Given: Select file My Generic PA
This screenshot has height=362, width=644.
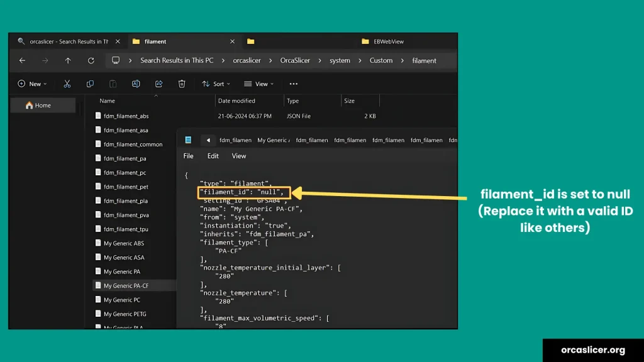Looking at the screenshot, I should (x=121, y=271).
